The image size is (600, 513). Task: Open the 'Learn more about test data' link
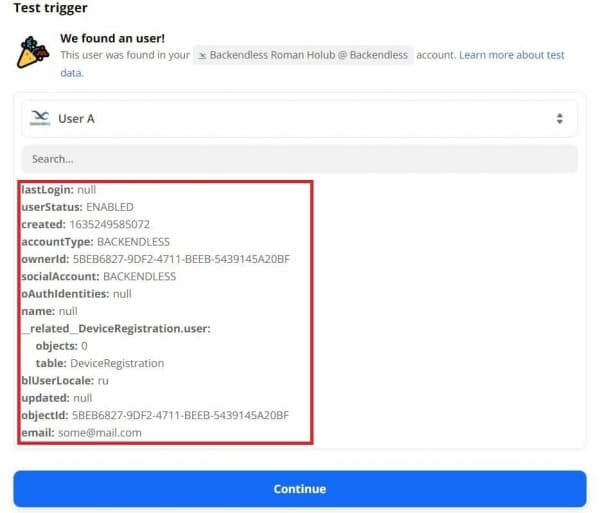click(512, 55)
